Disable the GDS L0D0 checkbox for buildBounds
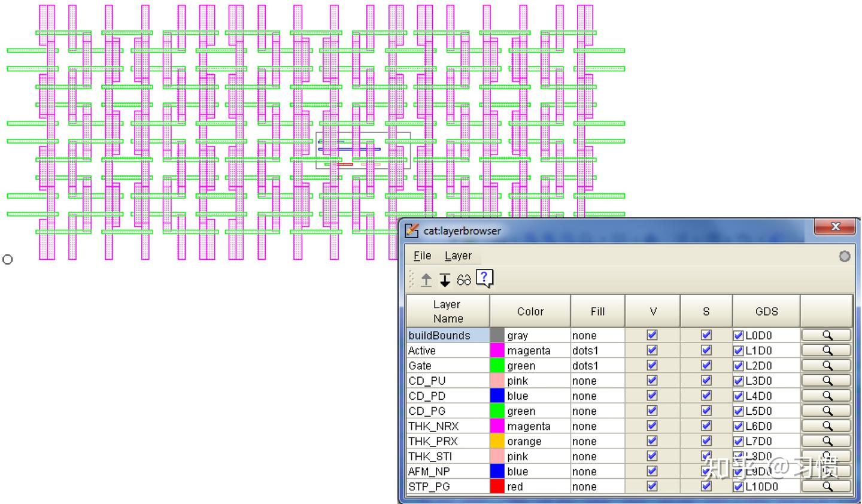 coord(738,335)
